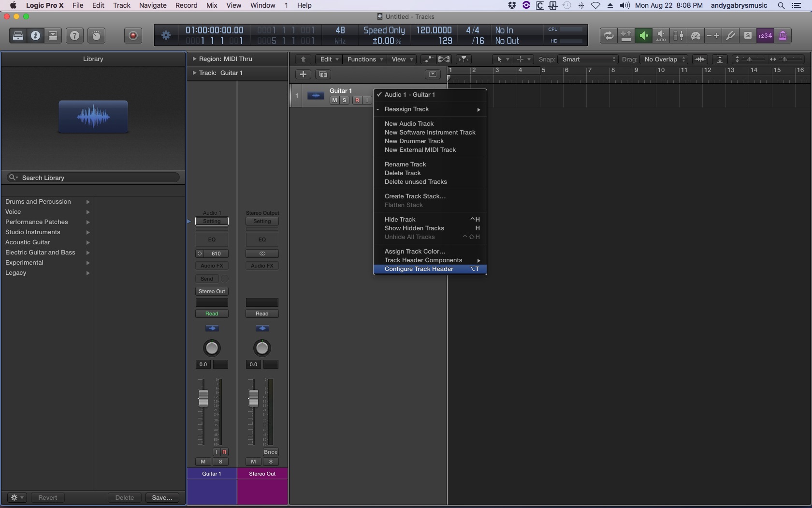This screenshot has height=508, width=812.
Task: Open the Edit menu in Tracks area
Action: click(328, 59)
